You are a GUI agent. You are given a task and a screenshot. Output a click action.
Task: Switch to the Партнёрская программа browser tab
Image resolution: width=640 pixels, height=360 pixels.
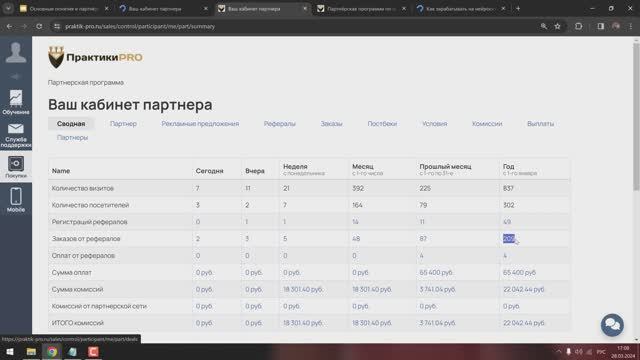[x=361, y=8]
